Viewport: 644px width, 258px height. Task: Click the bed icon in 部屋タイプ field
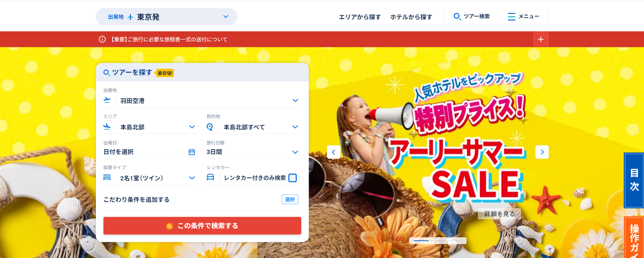(107, 177)
